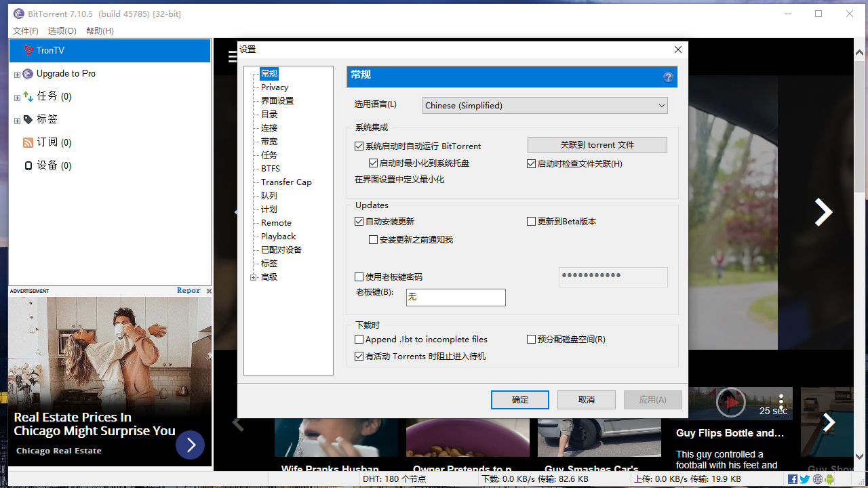The image size is (868, 488).
Task: Click the Twitter icon in the status bar
Action: tap(804, 479)
